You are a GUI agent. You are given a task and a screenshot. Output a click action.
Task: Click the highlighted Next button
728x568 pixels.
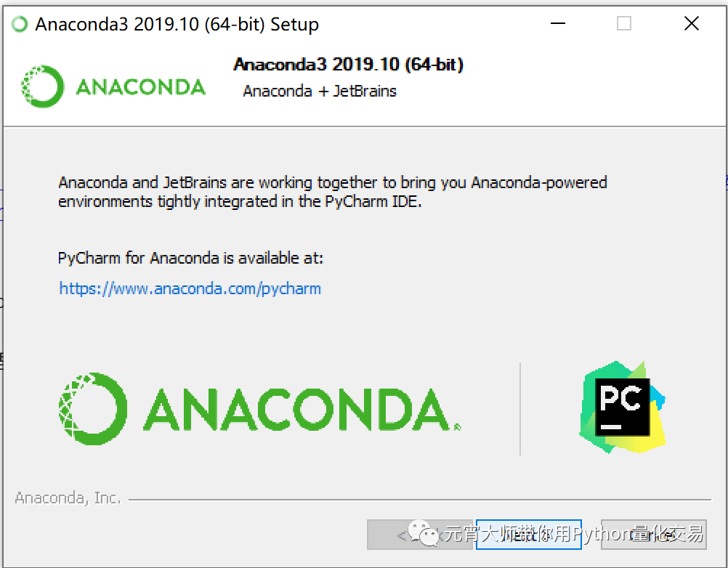click(x=528, y=535)
